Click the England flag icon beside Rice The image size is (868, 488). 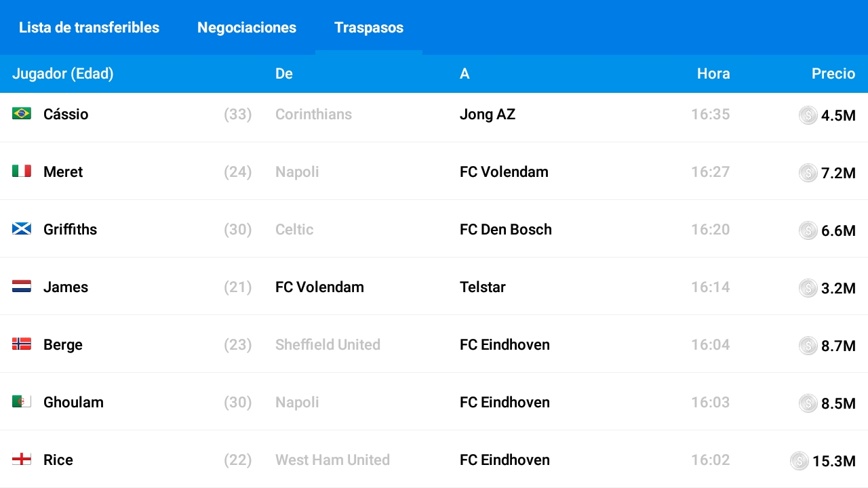pyautogui.click(x=22, y=460)
